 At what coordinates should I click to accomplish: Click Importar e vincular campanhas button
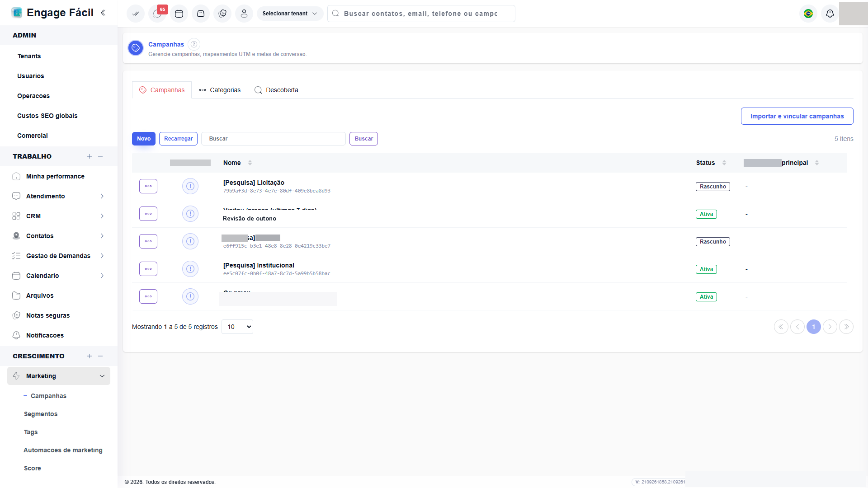coord(797,116)
